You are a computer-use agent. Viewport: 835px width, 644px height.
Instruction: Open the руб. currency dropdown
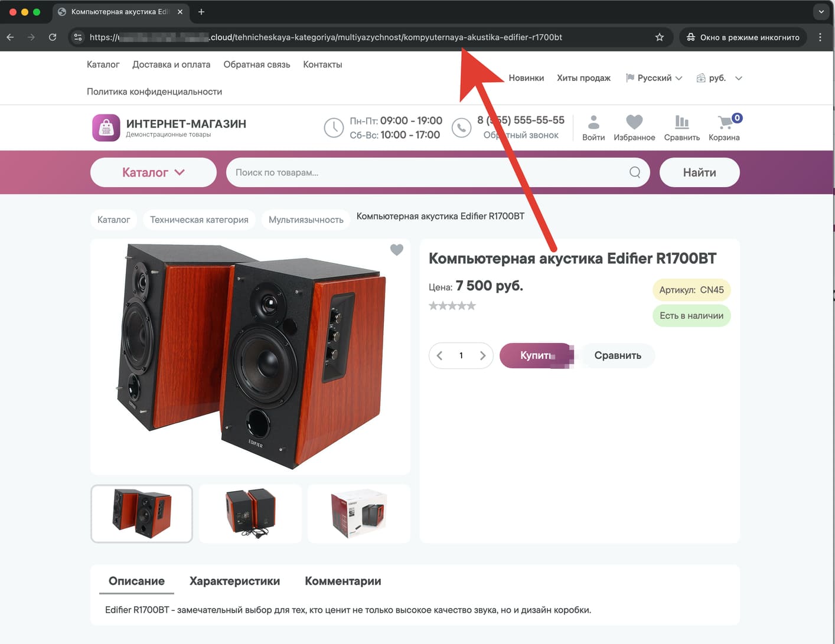tap(719, 78)
